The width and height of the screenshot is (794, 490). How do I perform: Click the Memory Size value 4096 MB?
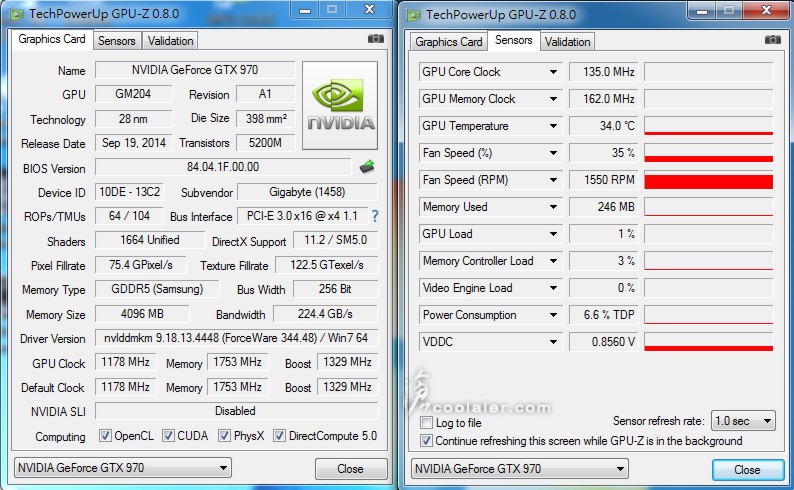[142, 314]
